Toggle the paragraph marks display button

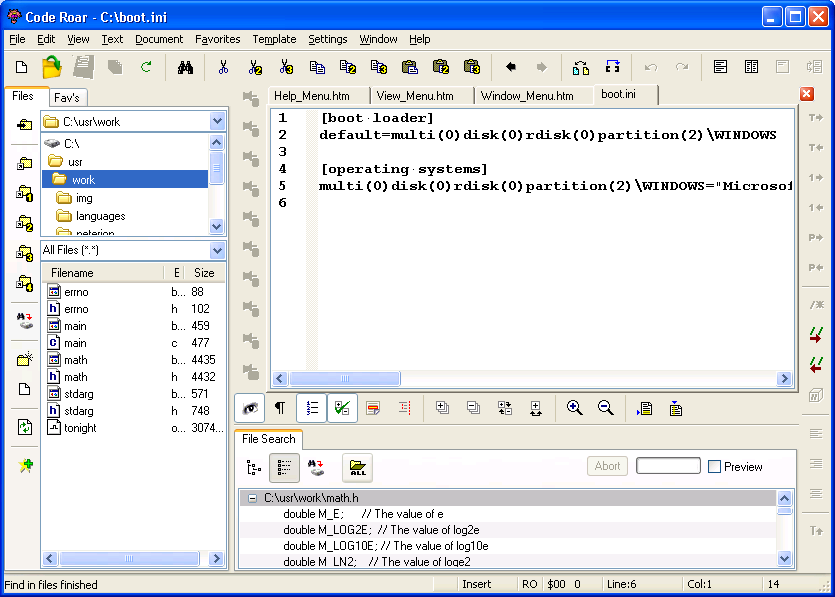(280, 408)
